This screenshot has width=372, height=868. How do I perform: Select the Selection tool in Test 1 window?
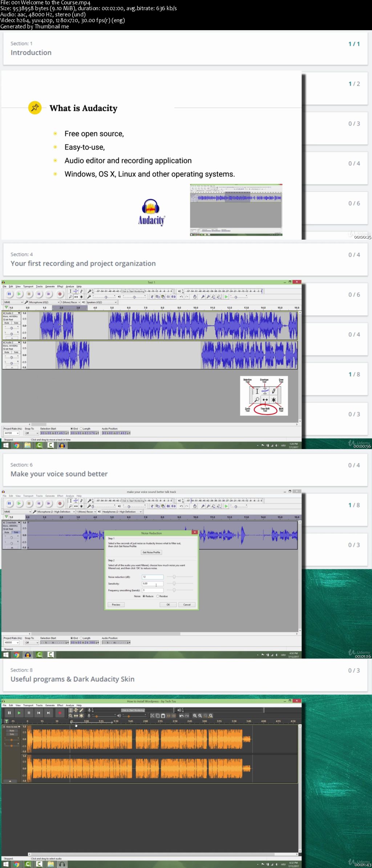coord(70,291)
